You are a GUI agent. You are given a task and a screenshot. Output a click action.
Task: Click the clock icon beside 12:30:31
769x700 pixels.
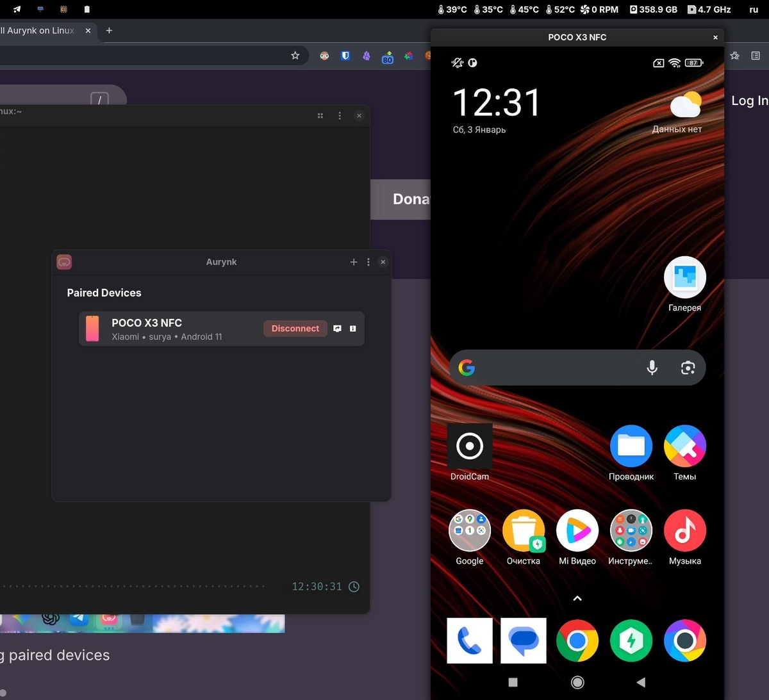(x=354, y=587)
